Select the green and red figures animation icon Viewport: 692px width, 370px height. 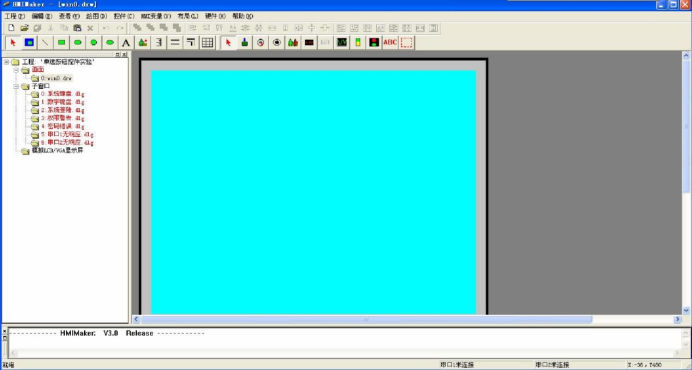(x=293, y=42)
